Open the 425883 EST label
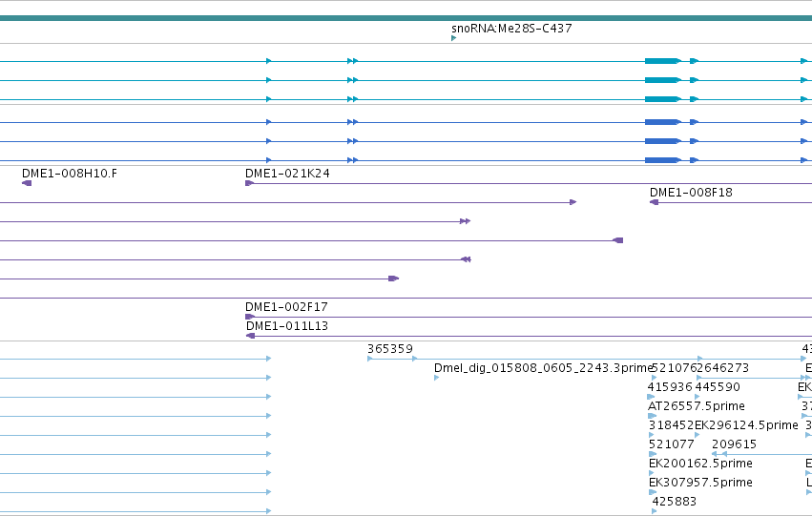 (674, 502)
